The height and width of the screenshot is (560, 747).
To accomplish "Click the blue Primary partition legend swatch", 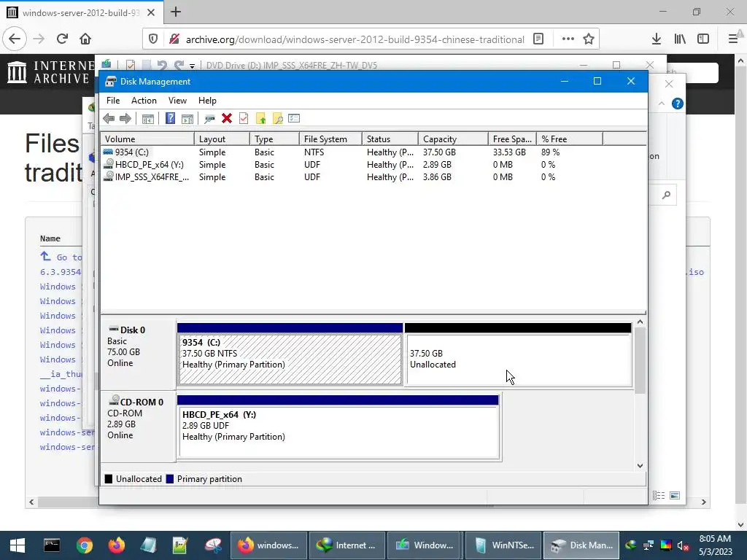I will point(169,479).
